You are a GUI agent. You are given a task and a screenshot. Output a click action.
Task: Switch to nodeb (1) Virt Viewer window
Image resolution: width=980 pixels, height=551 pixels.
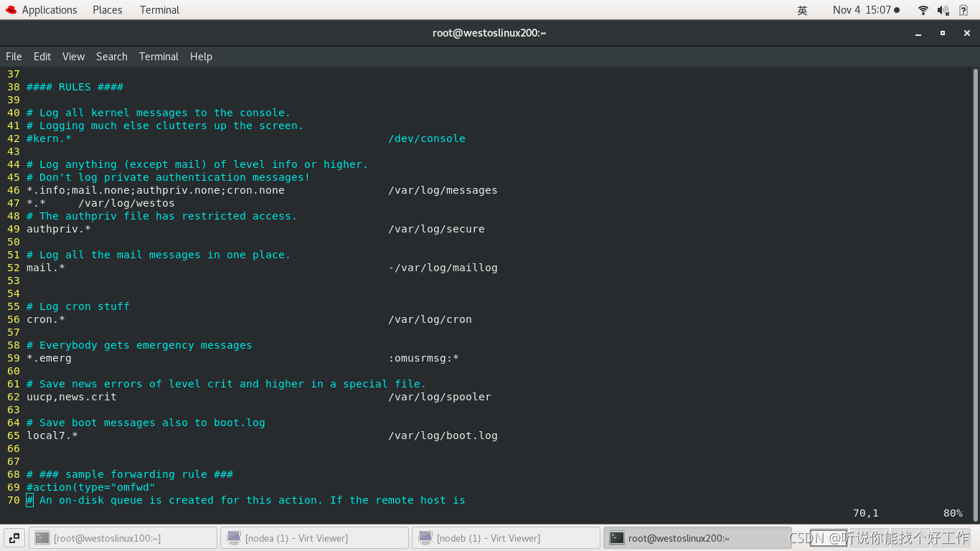[x=506, y=538]
